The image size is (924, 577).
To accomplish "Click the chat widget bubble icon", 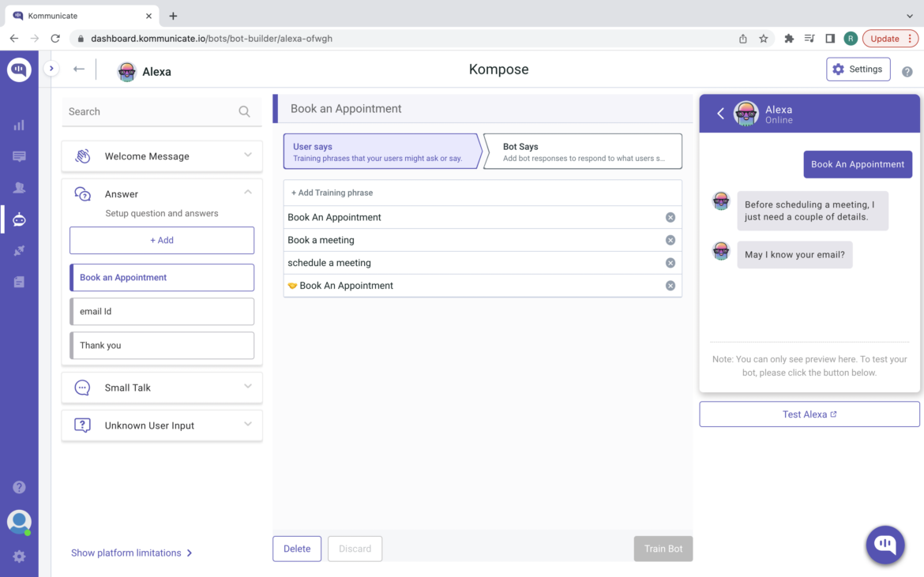I will (885, 545).
